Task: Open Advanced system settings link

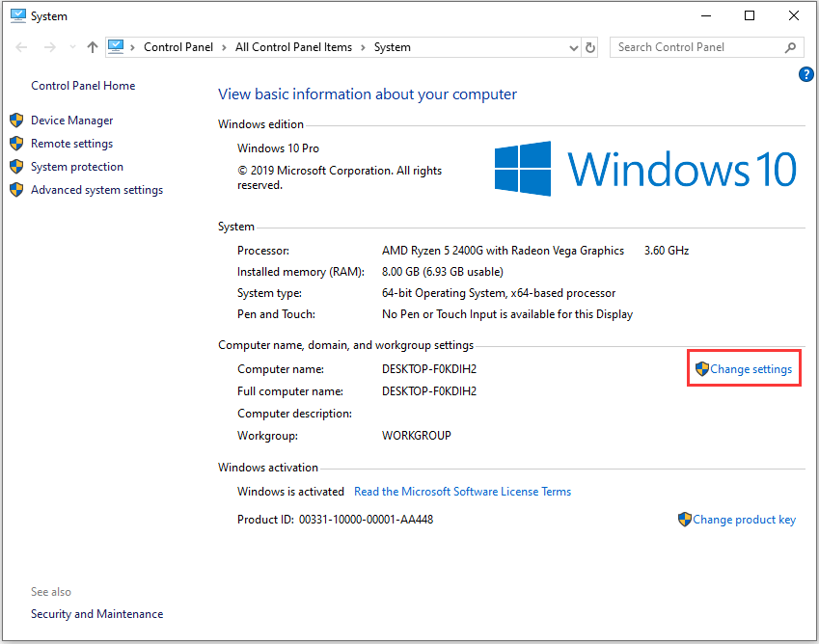Action: 96,190
